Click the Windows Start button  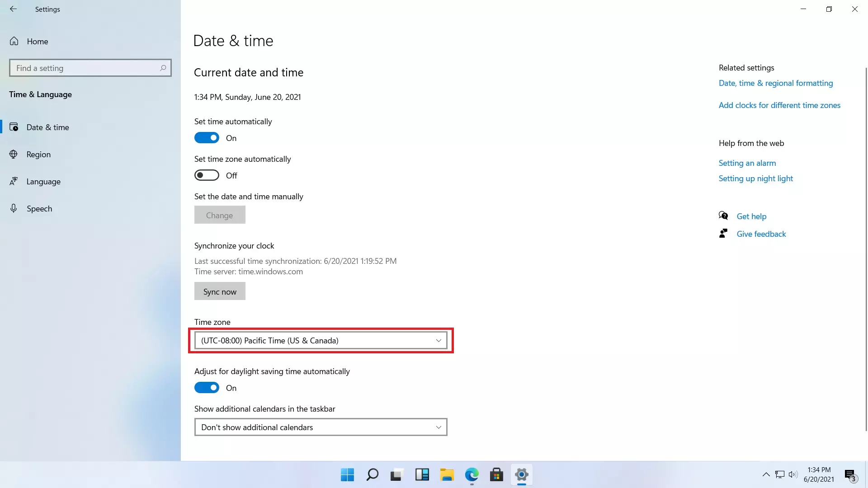coord(347,475)
